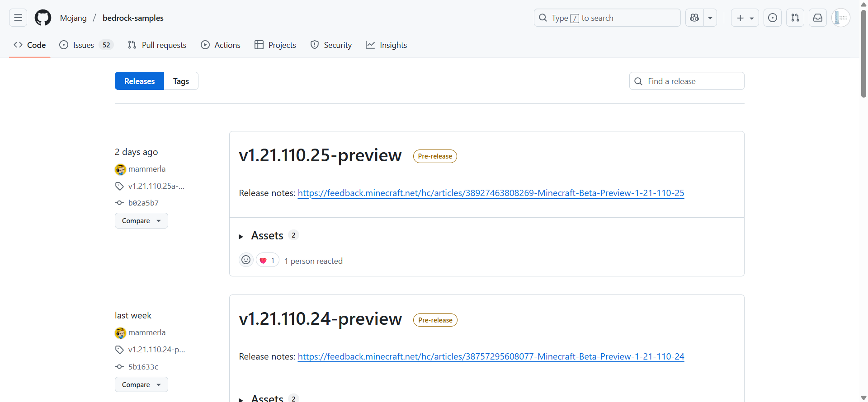Click the Find a release field
The height and width of the screenshot is (402, 868).
(687, 81)
